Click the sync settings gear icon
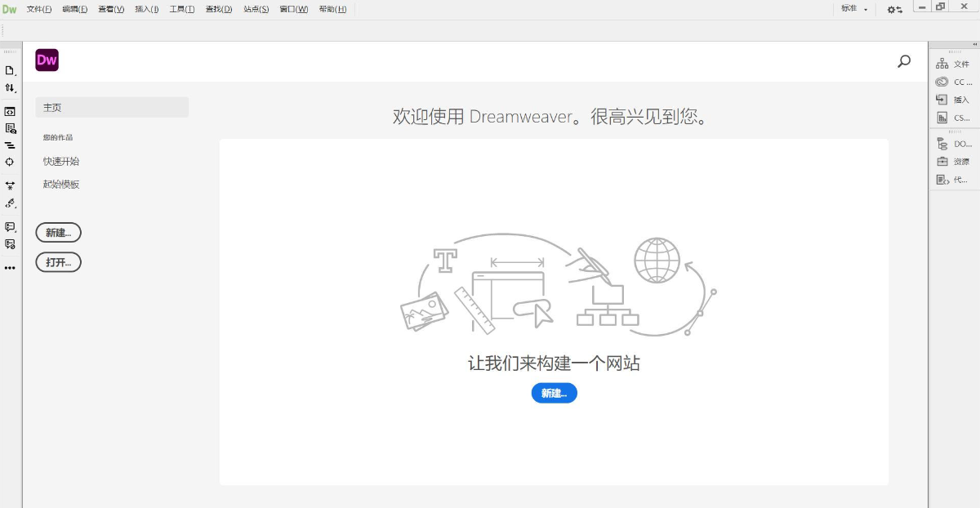980x508 pixels. click(895, 9)
